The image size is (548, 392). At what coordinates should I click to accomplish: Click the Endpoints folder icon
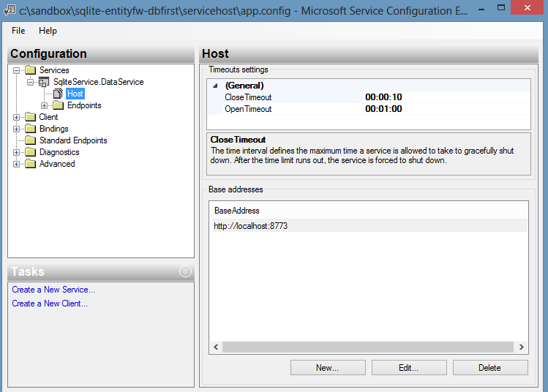pyautogui.click(x=59, y=105)
